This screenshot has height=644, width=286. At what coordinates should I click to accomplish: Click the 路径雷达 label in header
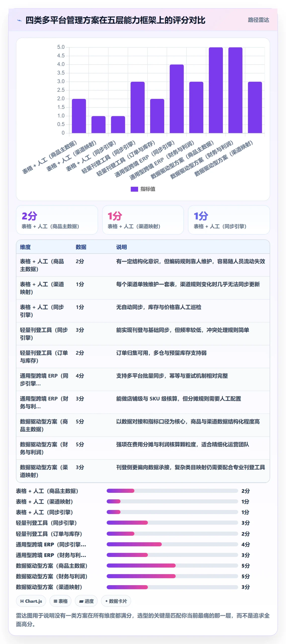[x=258, y=20]
